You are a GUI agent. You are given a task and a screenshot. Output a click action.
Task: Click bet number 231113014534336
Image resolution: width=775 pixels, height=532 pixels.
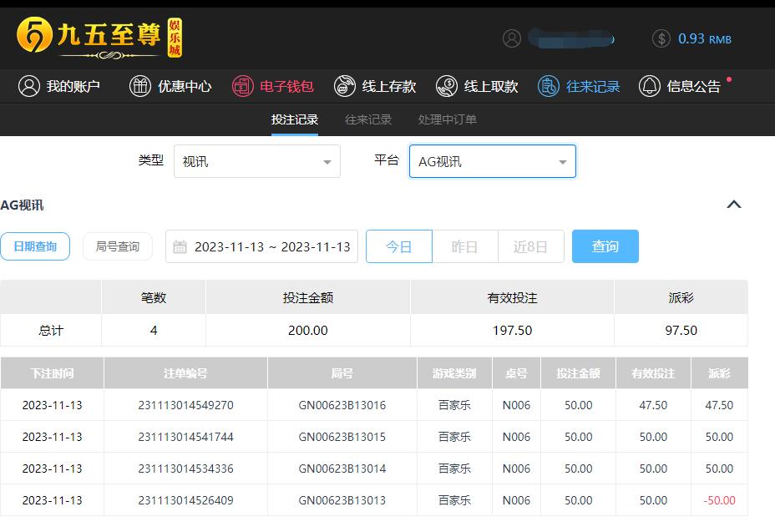186,469
